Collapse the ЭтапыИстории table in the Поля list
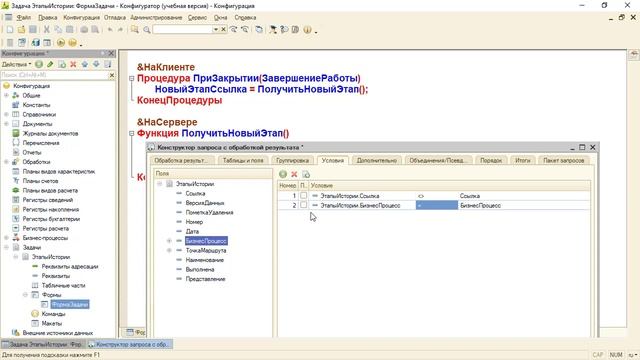Screen dimensions: 640x360 click(160, 184)
